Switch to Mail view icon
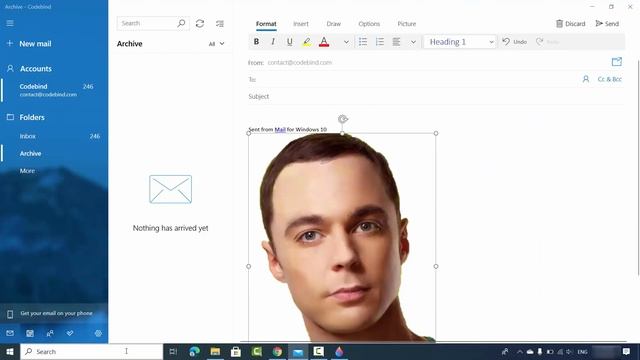The width and height of the screenshot is (640, 360). pos(10,333)
